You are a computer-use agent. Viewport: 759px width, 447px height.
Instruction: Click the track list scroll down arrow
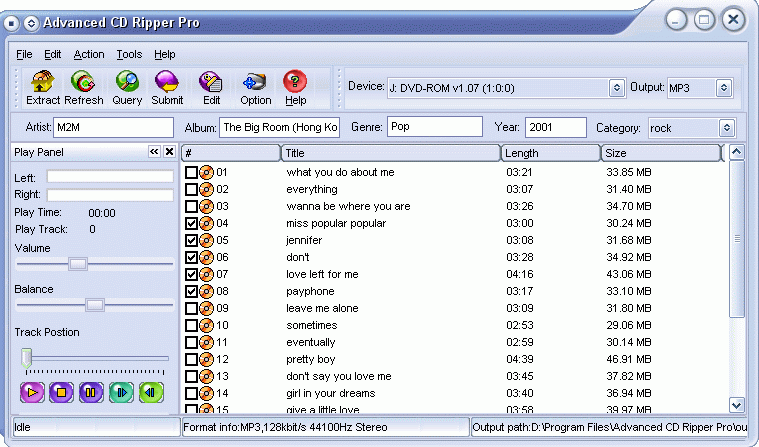pyautogui.click(x=736, y=405)
